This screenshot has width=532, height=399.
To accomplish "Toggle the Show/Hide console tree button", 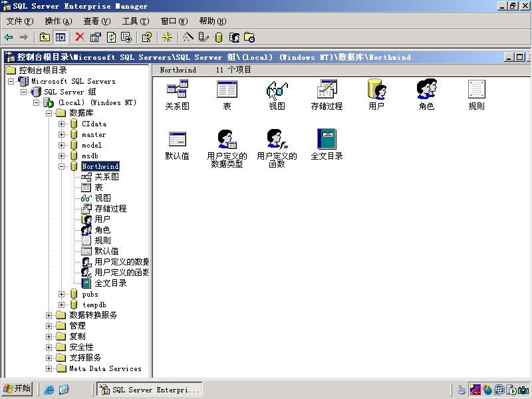I will (61, 37).
